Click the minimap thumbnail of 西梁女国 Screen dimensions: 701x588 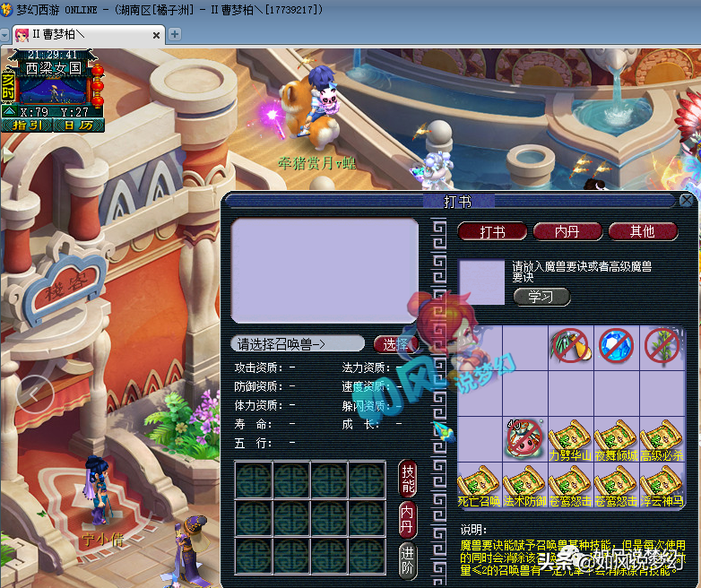point(53,91)
